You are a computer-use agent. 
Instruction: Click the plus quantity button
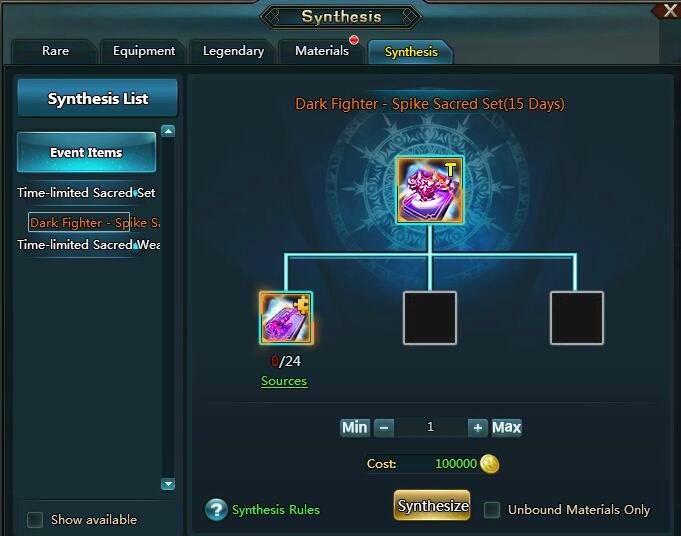(478, 427)
